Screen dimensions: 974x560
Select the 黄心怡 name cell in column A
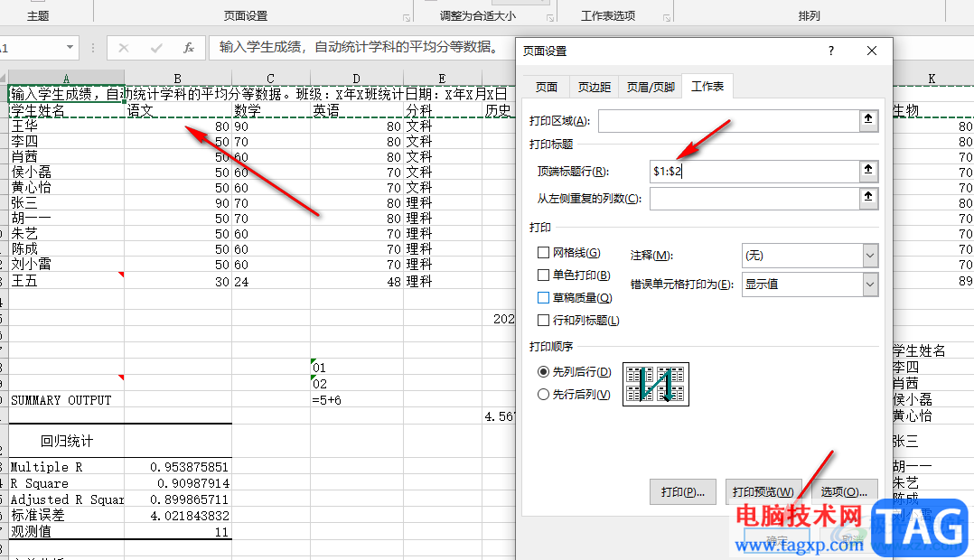click(66, 188)
